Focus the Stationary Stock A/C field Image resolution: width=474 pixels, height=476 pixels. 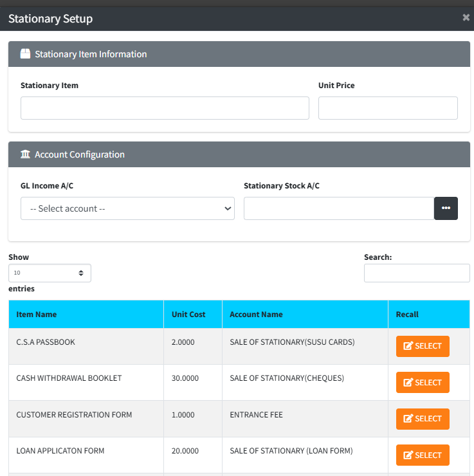pyautogui.click(x=338, y=208)
